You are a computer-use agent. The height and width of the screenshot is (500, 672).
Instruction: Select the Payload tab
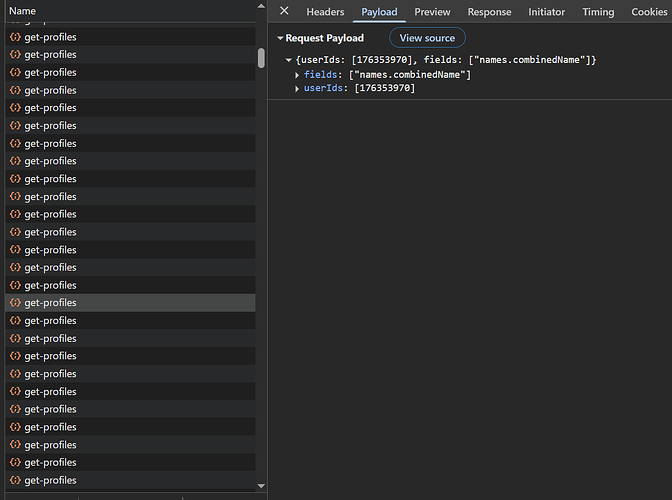click(x=379, y=12)
